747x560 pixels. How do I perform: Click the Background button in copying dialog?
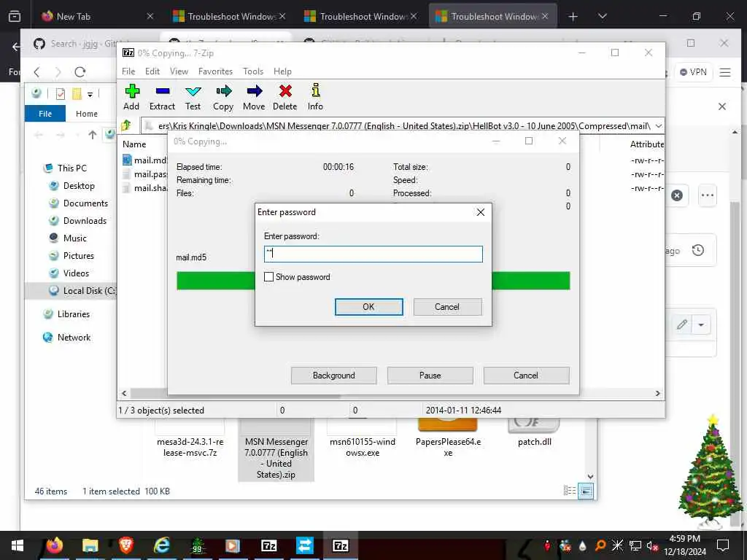pos(334,376)
